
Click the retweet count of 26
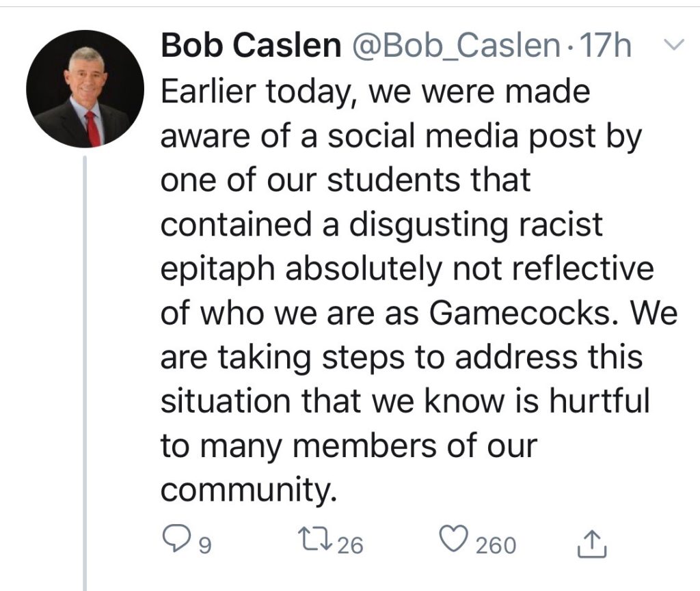click(x=350, y=545)
